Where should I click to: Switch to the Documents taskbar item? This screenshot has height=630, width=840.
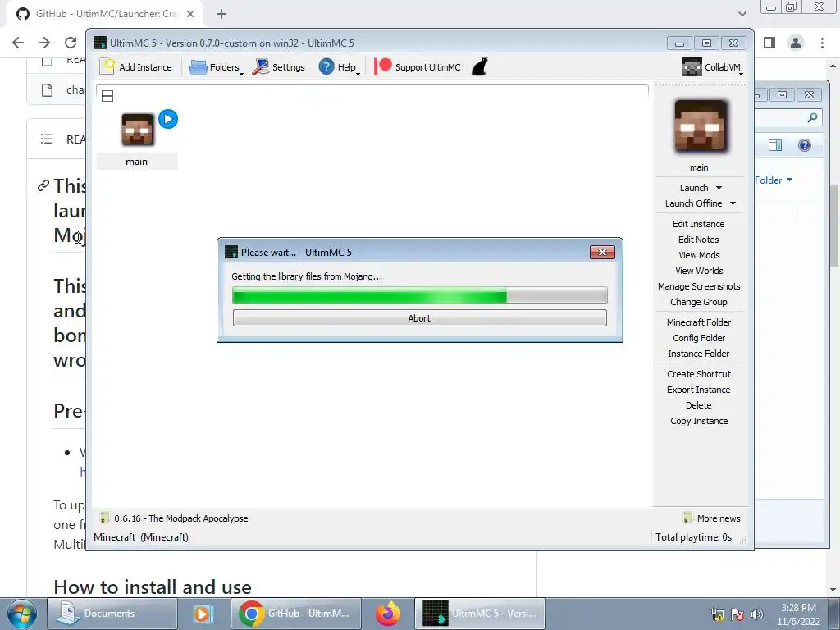(112, 614)
